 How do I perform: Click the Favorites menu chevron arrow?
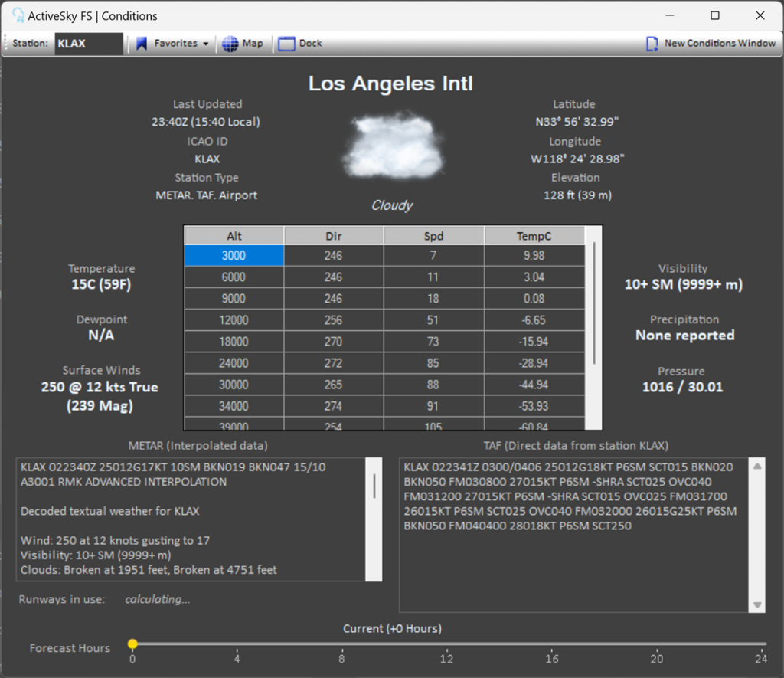[205, 44]
